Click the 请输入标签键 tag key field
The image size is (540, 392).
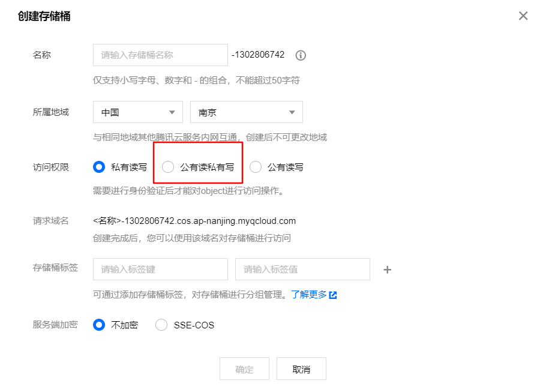coord(160,269)
